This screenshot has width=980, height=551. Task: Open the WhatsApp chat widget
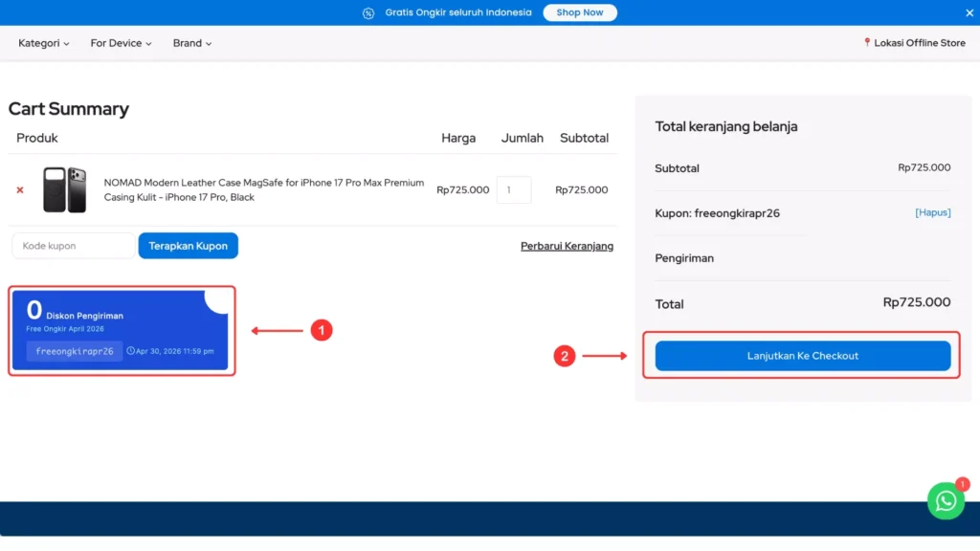tap(946, 500)
